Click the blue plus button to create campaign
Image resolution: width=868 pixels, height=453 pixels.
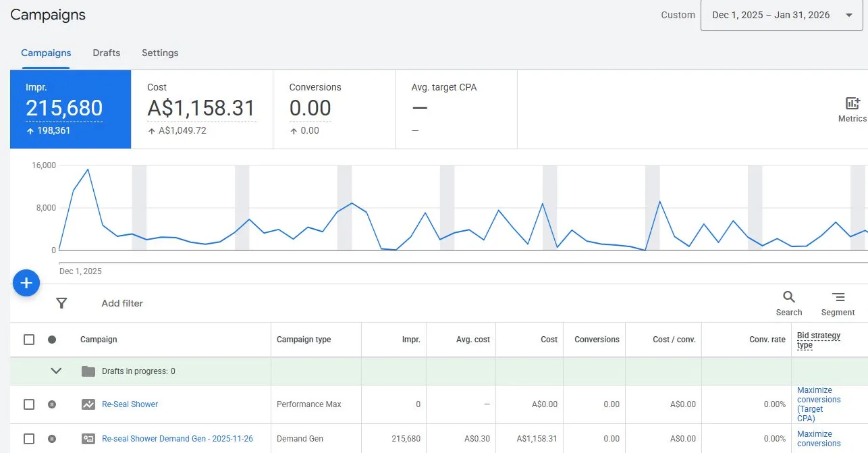26,283
